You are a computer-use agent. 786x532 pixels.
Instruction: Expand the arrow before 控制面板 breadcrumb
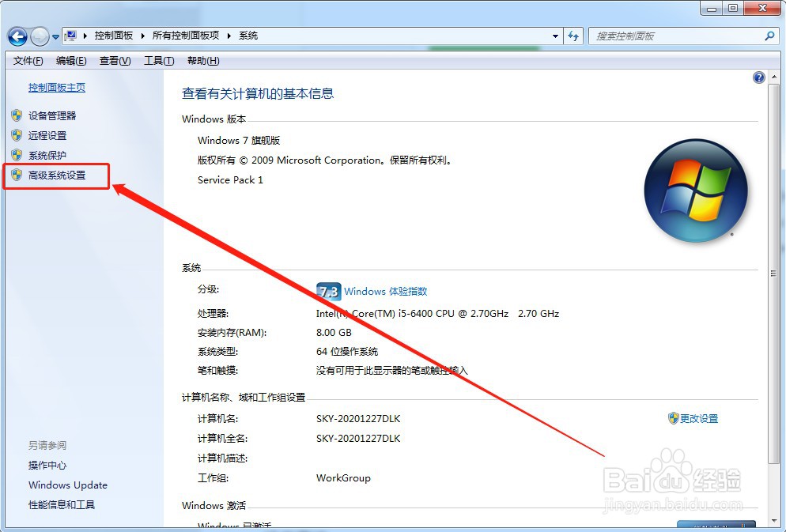click(85, 36)
